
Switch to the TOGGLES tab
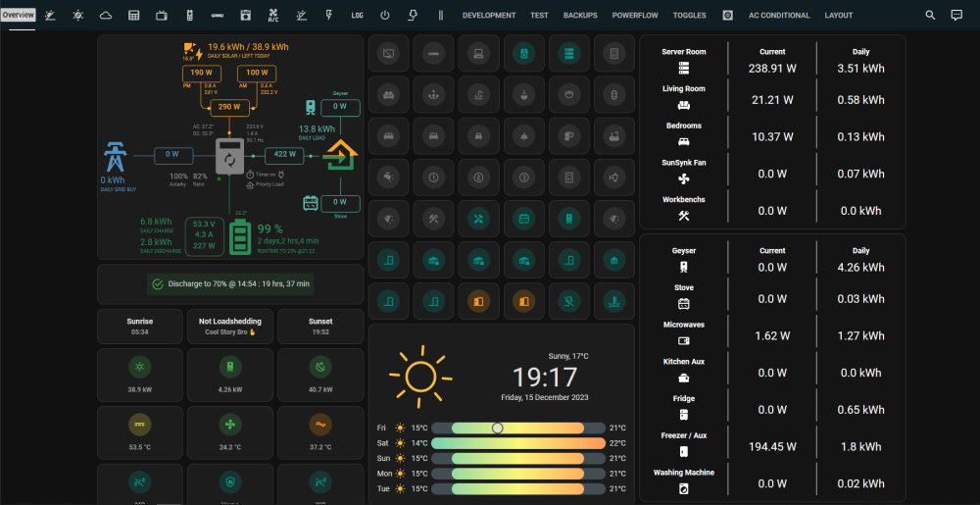(x=689, y=15)
